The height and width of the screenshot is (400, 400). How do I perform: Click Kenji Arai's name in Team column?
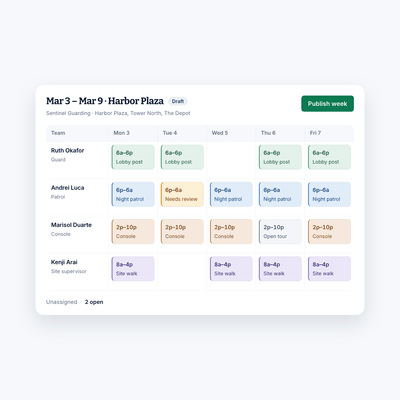pos(64,262)
